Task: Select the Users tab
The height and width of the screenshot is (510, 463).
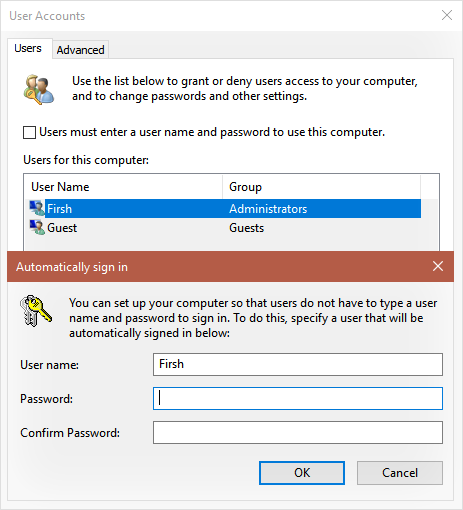Action: (x=28, y=48)
